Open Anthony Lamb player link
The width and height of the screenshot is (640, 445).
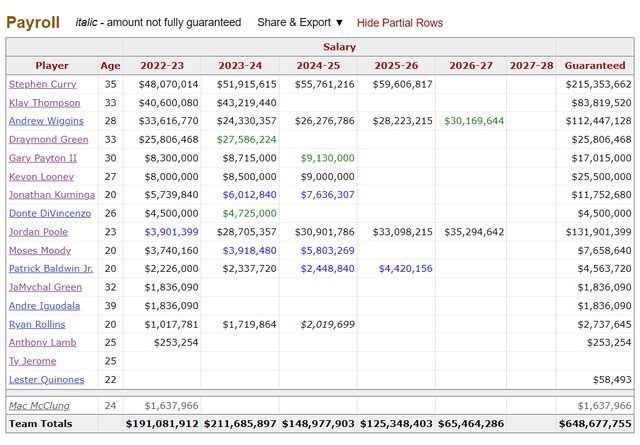point(42,343)
